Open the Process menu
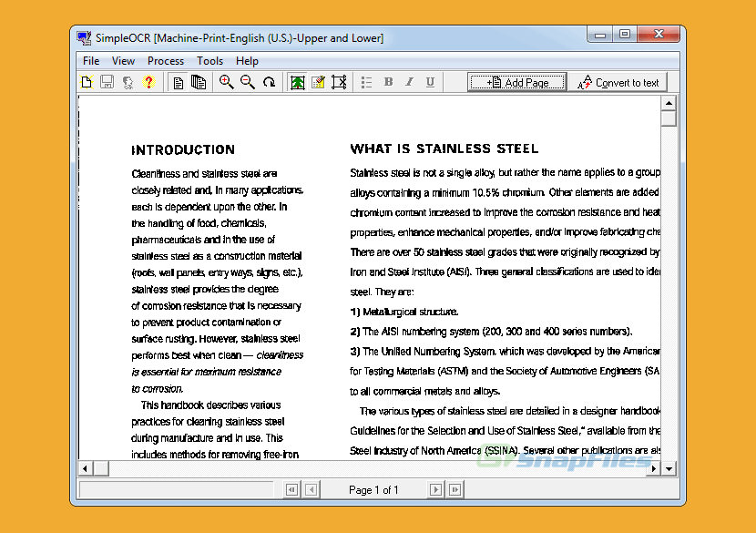756x533 pixels. 166,61
